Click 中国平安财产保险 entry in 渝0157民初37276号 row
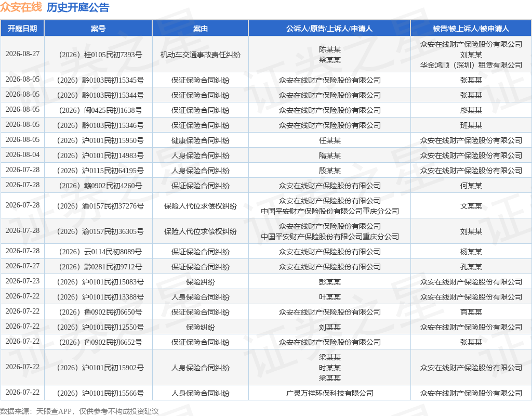This screenshot has height=416, width=532. (329, 211)
